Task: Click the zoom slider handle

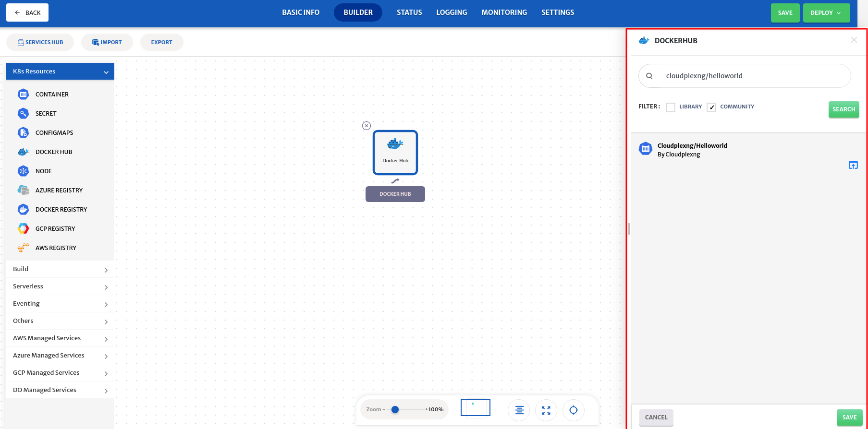Action: pos(395,409)
